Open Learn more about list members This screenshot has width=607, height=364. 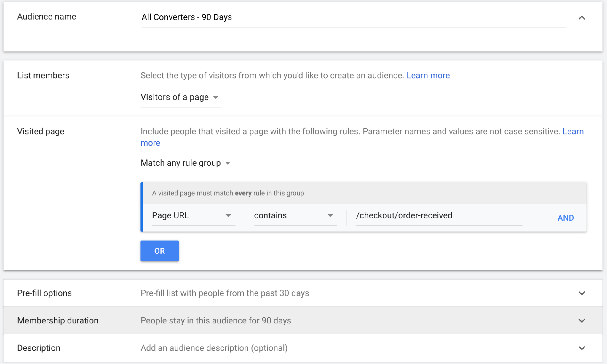click(428, 75)
